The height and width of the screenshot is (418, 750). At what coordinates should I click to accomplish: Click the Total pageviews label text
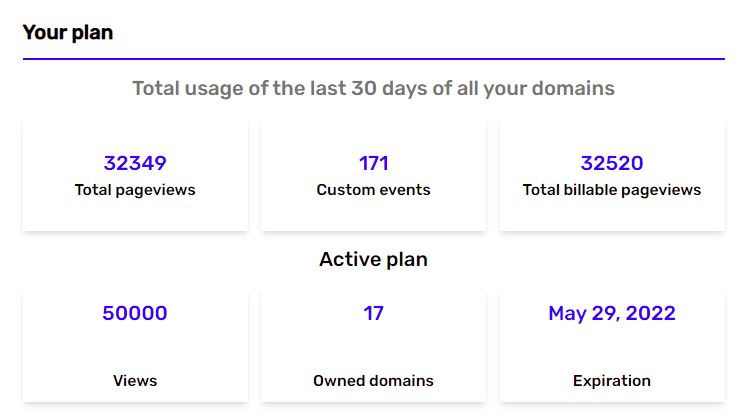click(x=135, y=190)
